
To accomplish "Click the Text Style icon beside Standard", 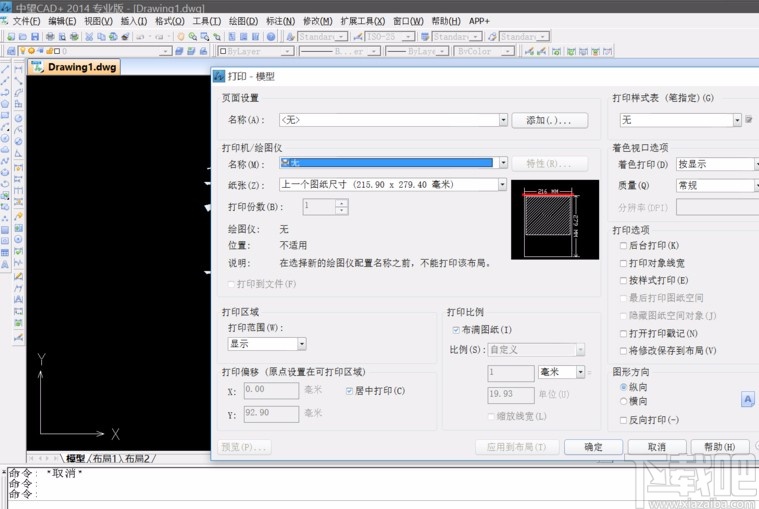I will [x=290, y=36].
